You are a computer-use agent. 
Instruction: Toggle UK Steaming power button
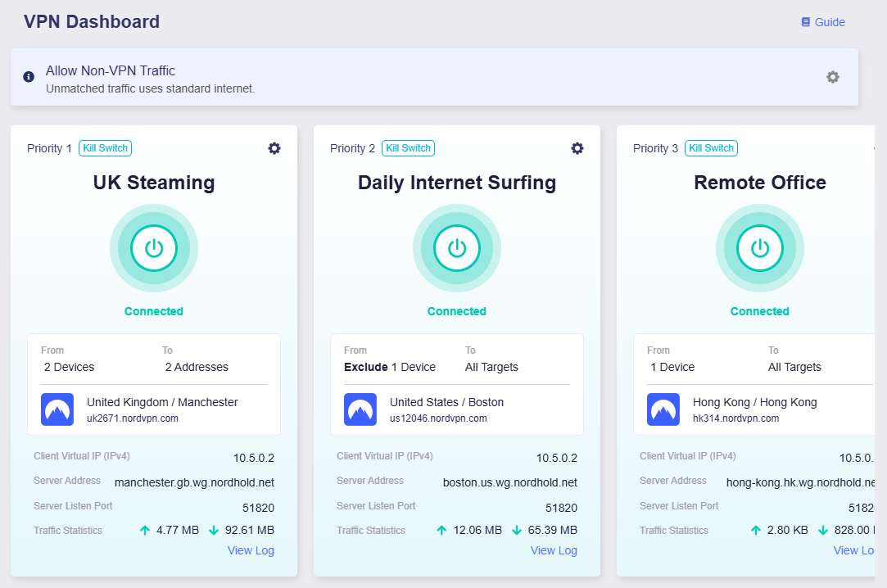tap(154, 248)
